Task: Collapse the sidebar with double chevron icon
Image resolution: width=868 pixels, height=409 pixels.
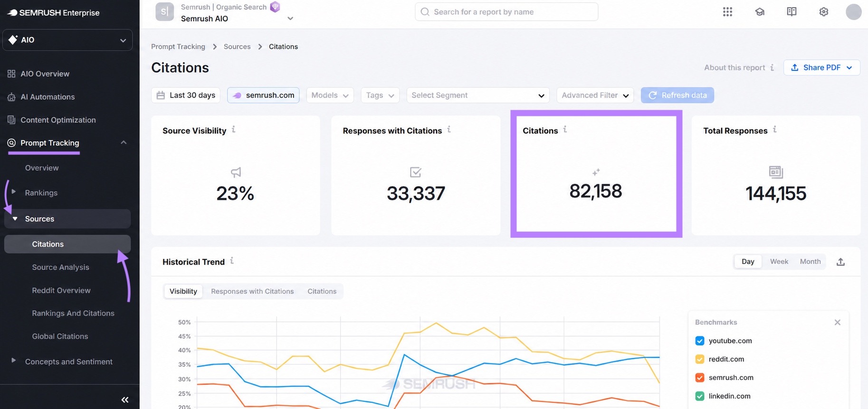Action: [x=125, y=400]
